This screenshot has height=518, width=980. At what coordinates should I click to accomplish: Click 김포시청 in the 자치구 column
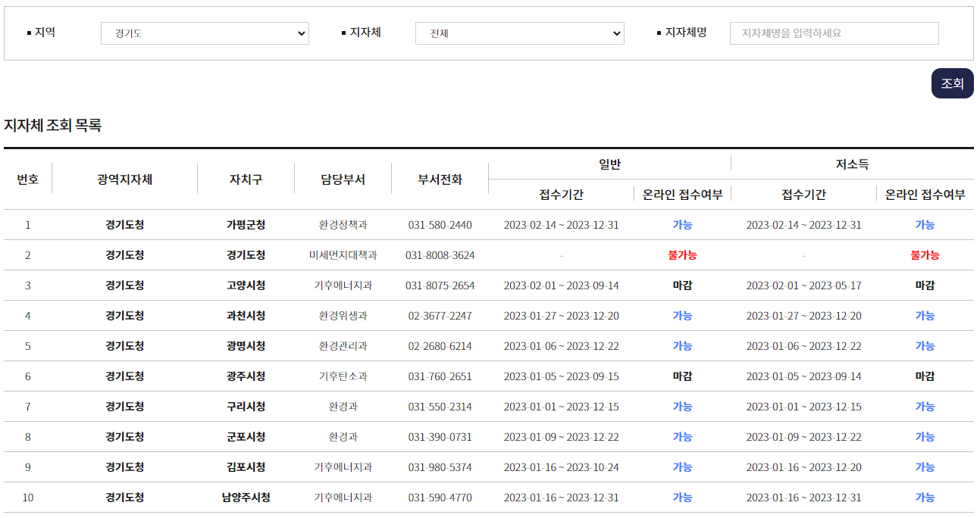(246, 467)
